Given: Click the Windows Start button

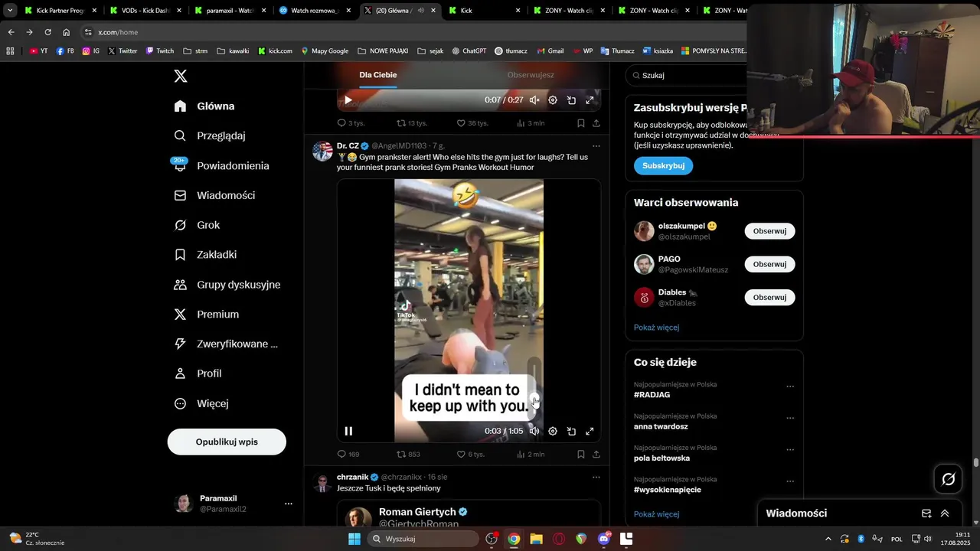Looking at the screenshot, I should point(354,539).
